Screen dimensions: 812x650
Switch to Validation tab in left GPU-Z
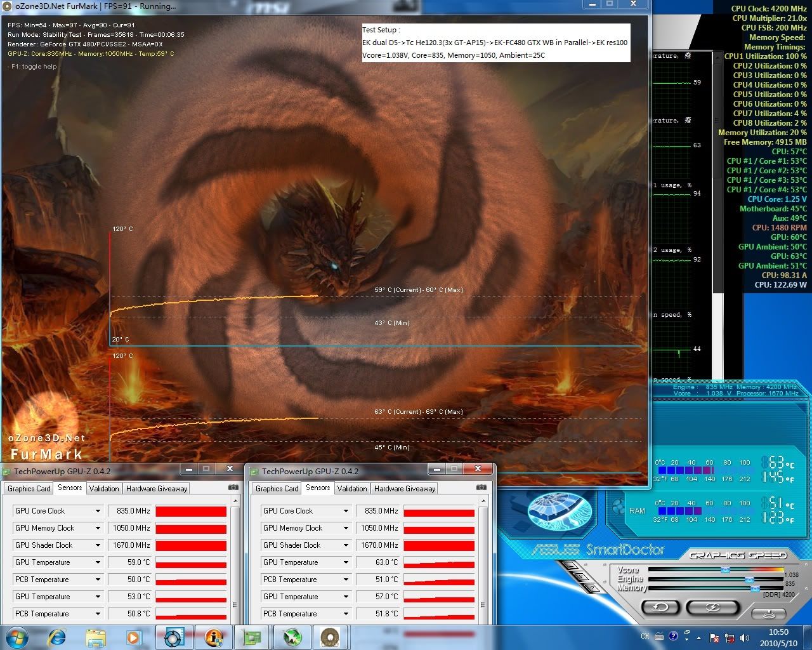[104, 489]
